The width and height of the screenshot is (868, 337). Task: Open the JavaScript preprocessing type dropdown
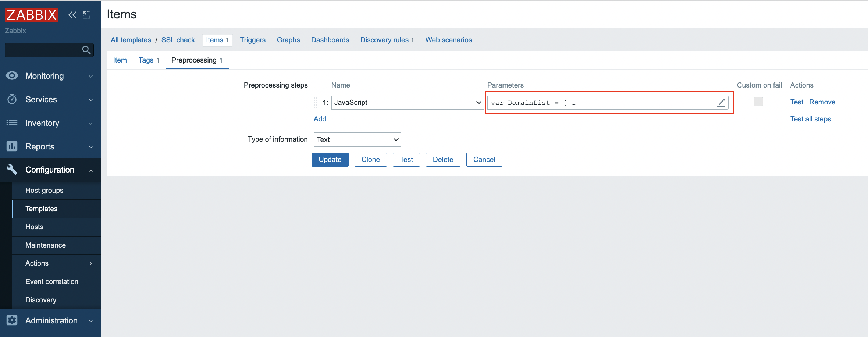407,103
